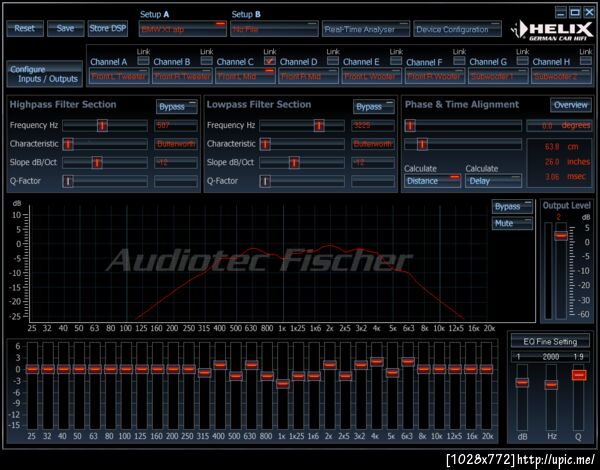Click the EQ Fine Setting button
Viewport: 600px width, 470px height.
pos(550,342)
